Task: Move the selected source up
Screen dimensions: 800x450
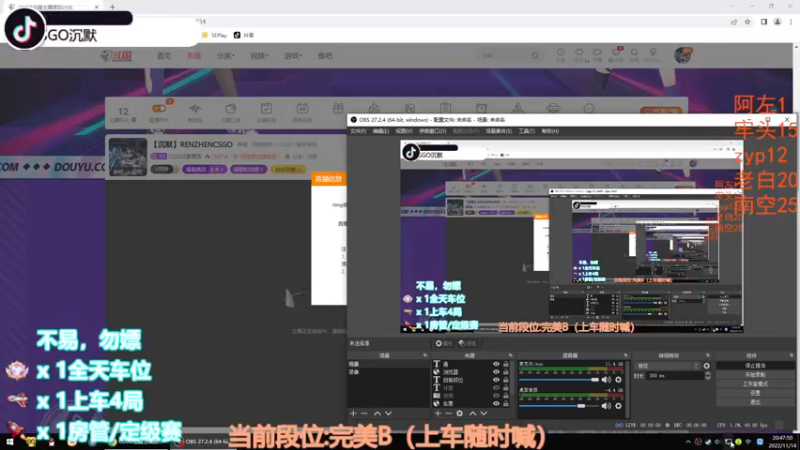Action: coord(472,413)
